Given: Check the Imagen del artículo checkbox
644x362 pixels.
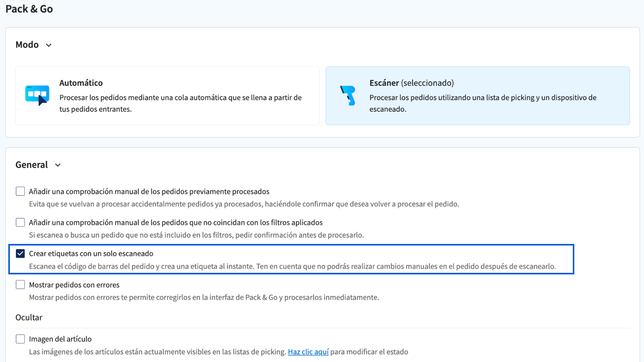Looking at the screenshot, I should pos(20,339).
